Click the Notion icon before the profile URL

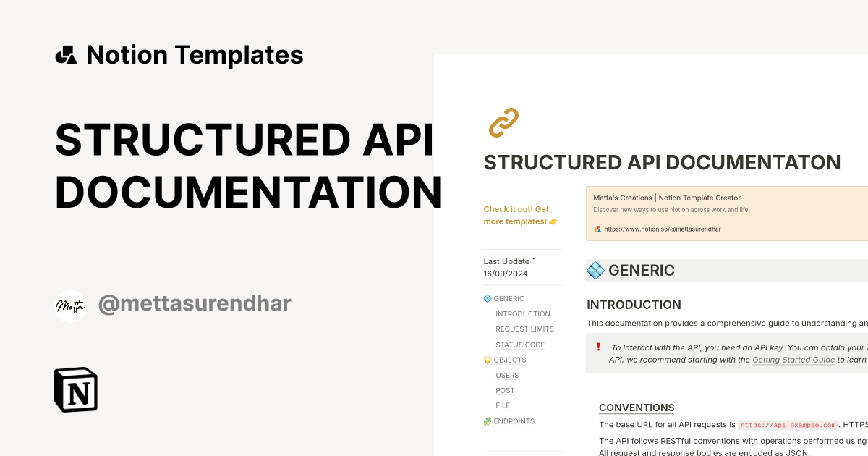point(597,229)
